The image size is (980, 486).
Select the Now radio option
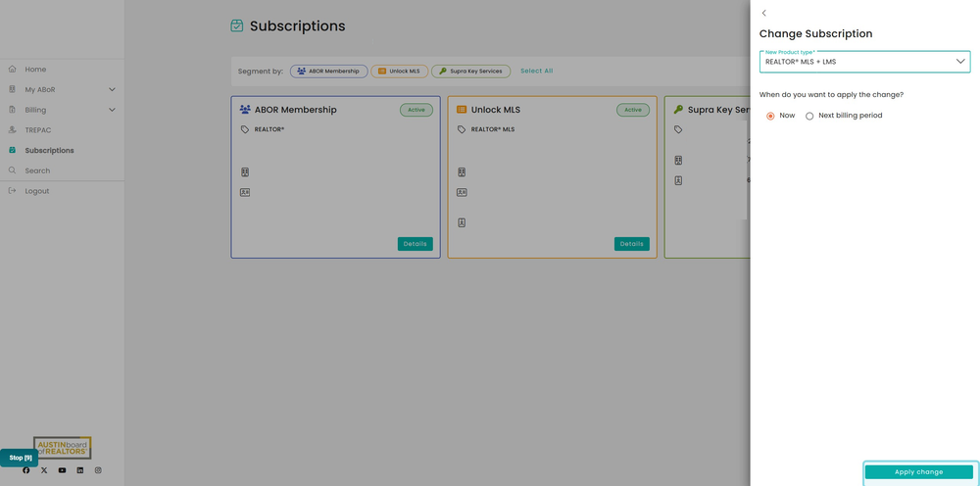770,116
